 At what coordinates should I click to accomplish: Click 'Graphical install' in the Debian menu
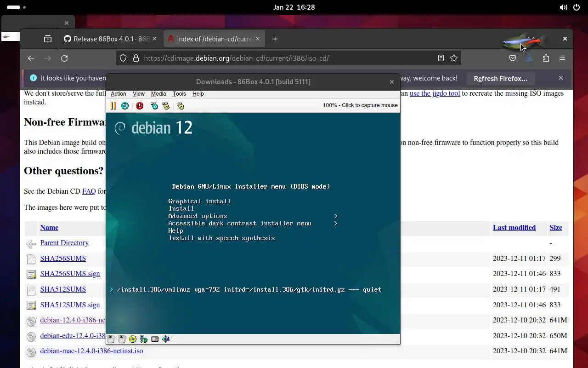199,201
